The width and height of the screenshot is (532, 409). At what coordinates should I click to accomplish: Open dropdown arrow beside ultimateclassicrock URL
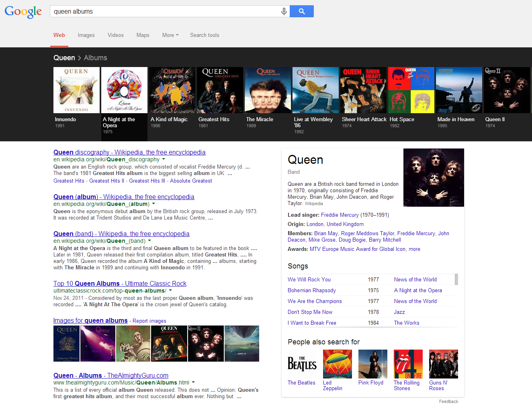[170, 291]
